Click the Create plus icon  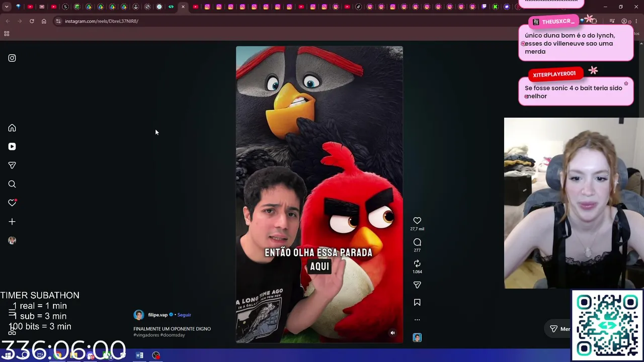tap(12, 221)
